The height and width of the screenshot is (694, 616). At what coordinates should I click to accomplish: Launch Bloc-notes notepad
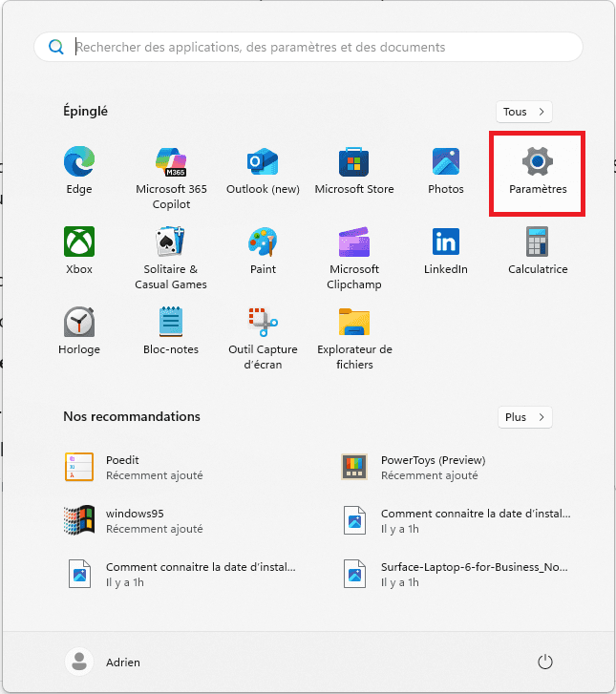(171, 322)
